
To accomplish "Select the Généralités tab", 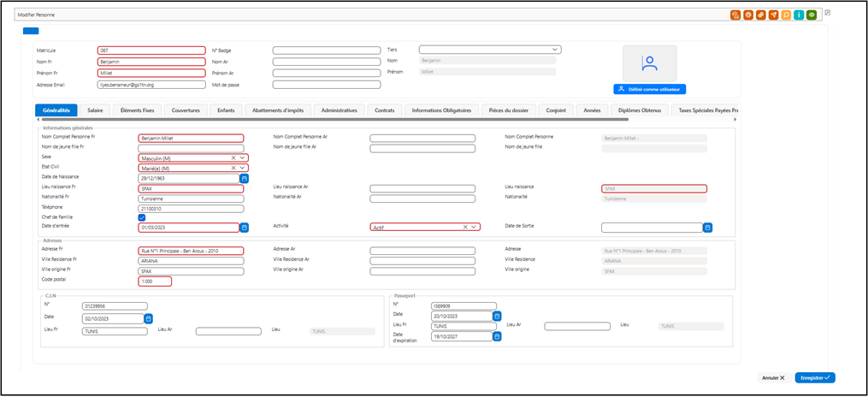I will (x=56, y=110).
